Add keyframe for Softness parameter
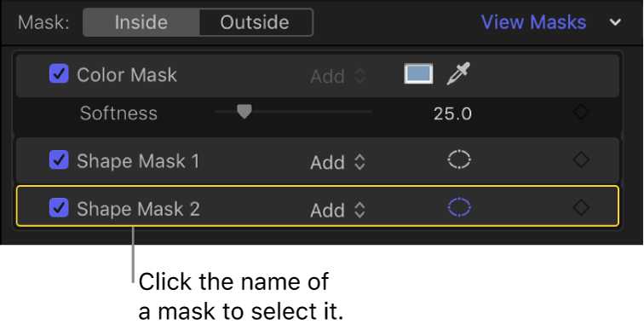 581,112
